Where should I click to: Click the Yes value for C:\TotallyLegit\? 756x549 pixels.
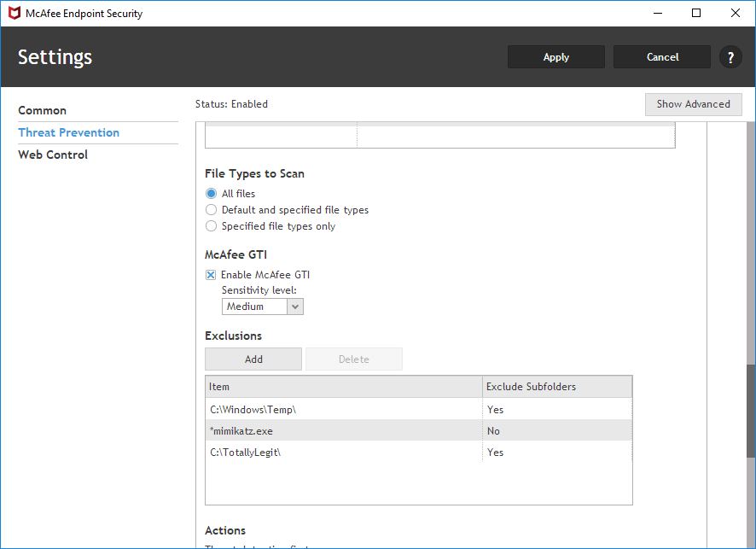click(495, 452)
